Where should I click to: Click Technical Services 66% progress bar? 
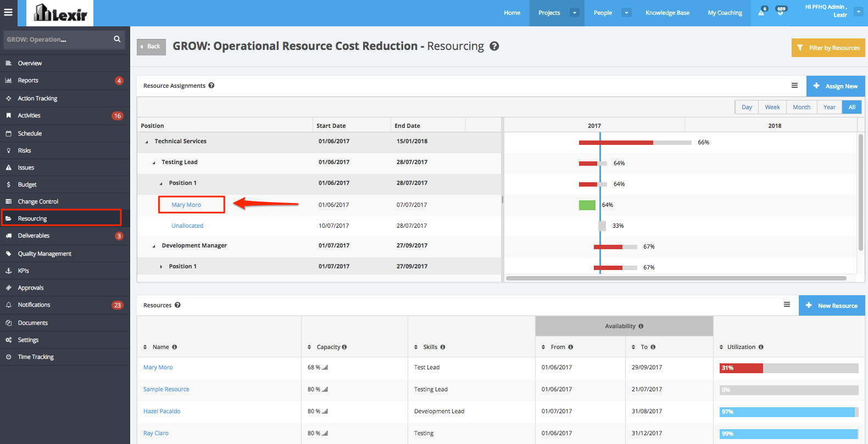pos(635,143)
